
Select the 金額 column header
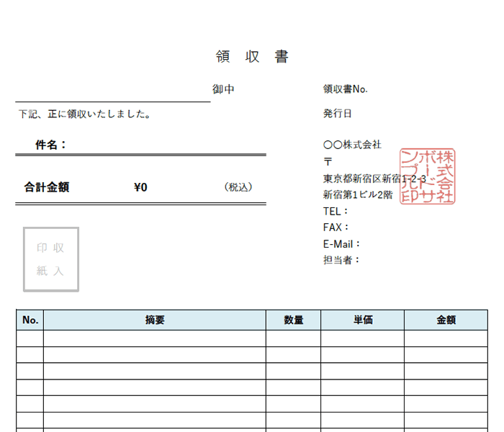446,320
